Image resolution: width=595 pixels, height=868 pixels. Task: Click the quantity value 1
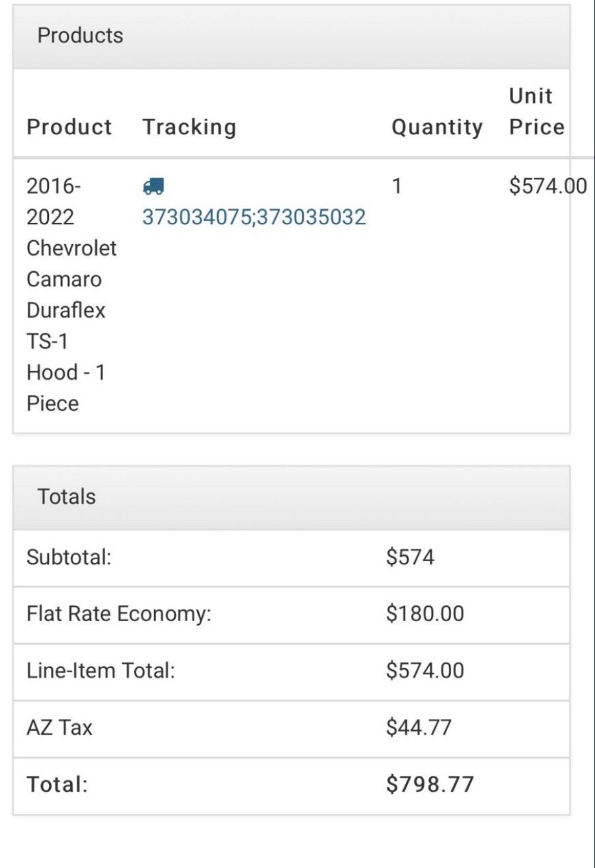[x=397, y=186]
